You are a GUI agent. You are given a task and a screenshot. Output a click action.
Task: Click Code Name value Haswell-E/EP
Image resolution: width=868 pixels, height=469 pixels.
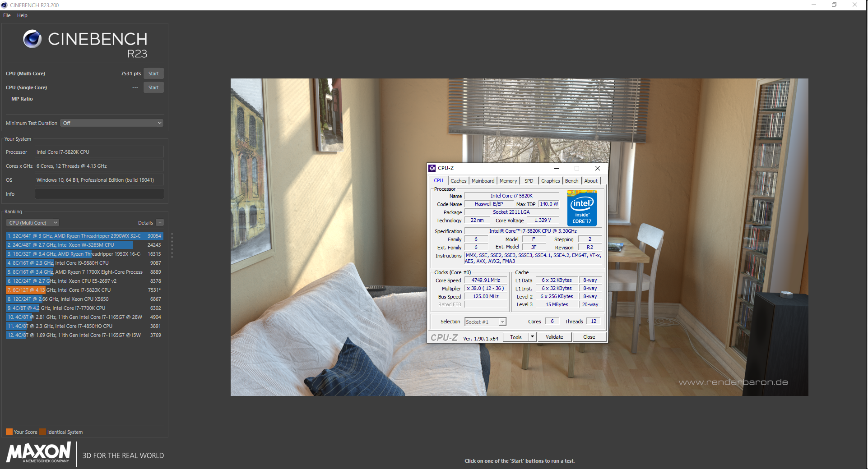[x=489, y=204]
